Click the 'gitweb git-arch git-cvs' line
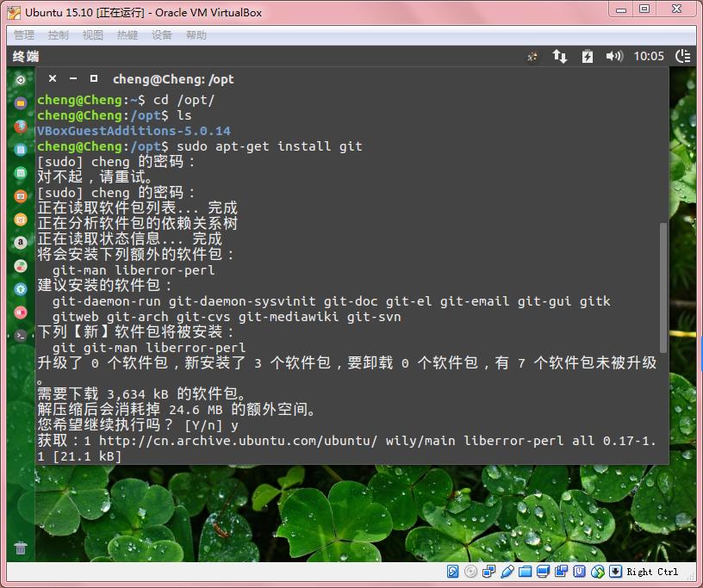This screenshot has height=588, width=703. tap(227, 317)
